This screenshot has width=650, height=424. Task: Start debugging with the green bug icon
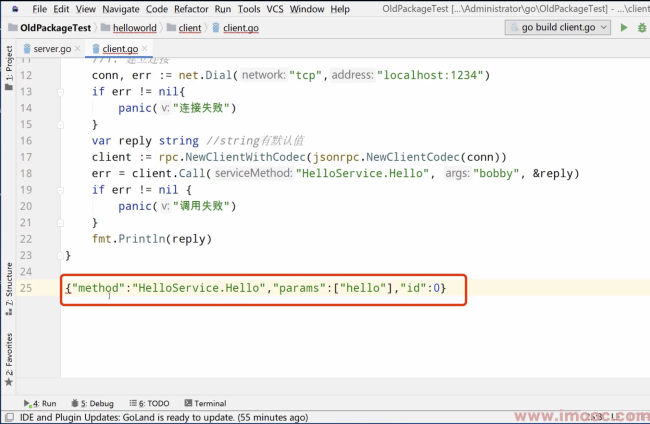[642, 28]
